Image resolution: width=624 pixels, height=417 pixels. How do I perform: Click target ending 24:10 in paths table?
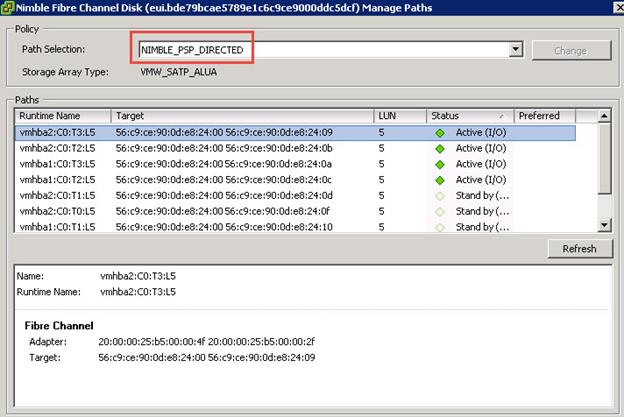(224, 227)
